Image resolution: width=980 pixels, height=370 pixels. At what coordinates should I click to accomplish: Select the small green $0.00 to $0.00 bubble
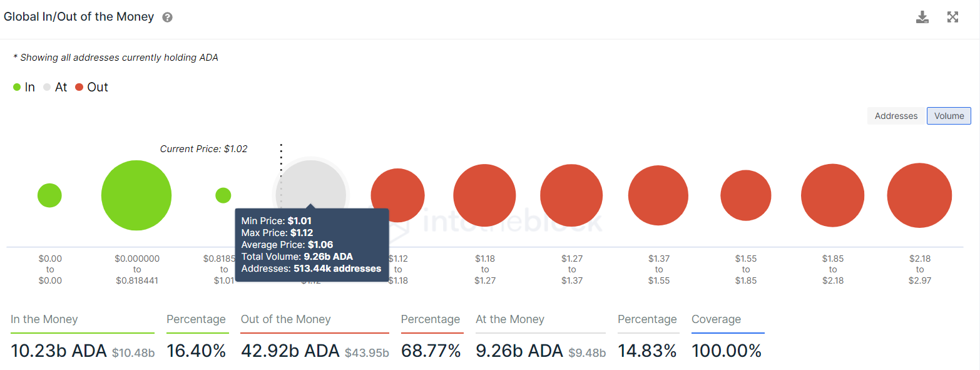click(x=49, y=195)
